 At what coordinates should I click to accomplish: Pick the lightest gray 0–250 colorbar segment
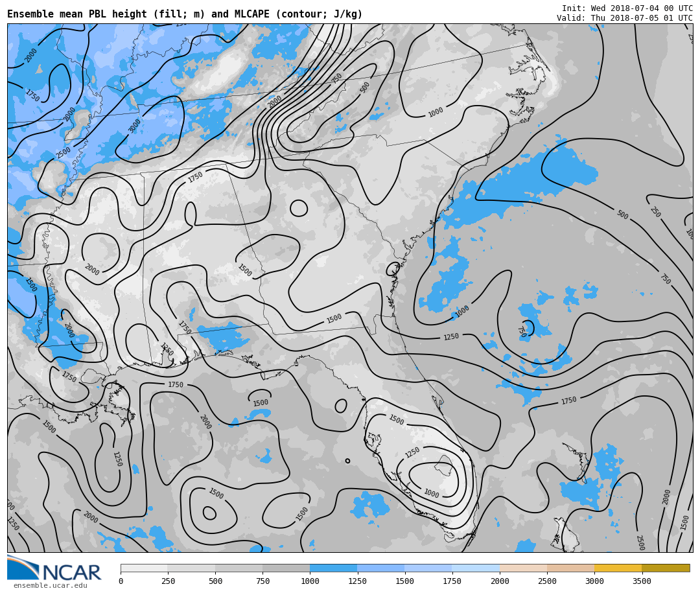[144, 568]
